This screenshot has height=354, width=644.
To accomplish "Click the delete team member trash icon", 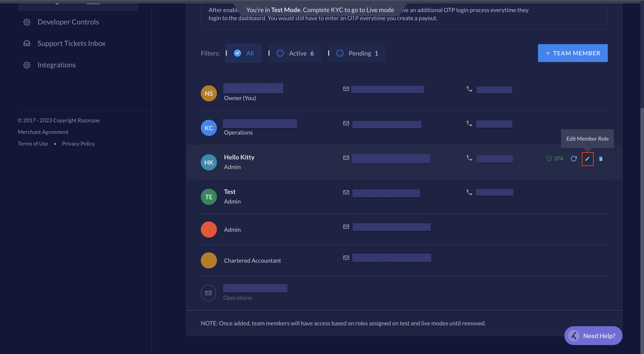I will [601, 158].
